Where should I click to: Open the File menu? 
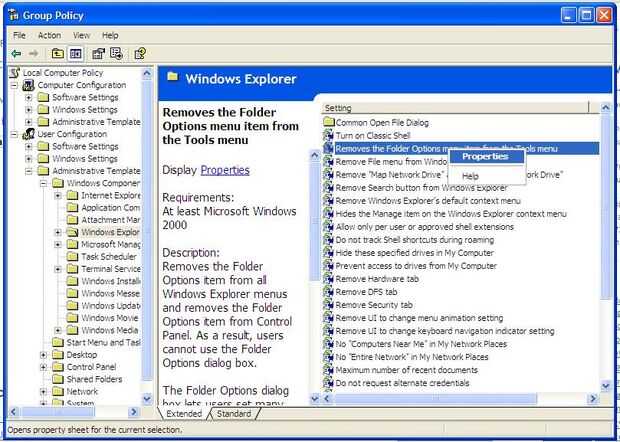point(19,36)
